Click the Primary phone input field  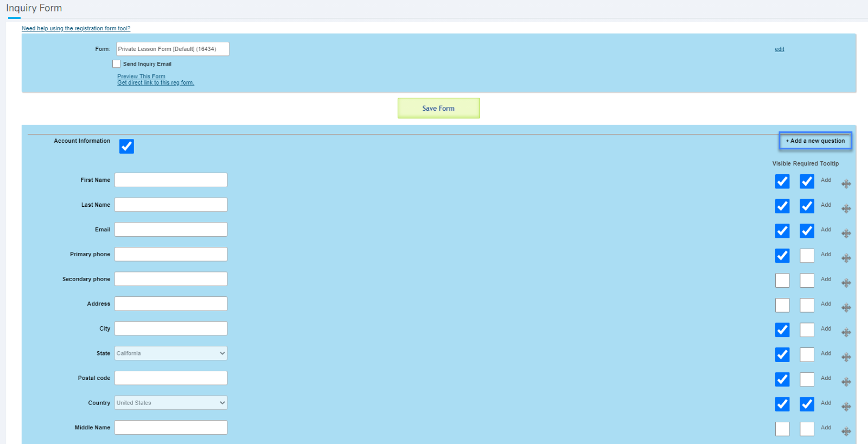tap(171, 254)
